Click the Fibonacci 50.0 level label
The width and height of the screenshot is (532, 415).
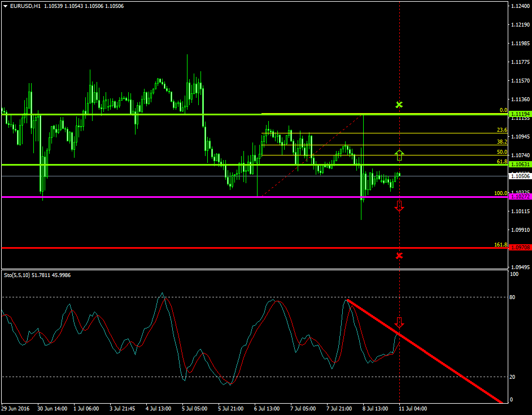tap(502, 152)
